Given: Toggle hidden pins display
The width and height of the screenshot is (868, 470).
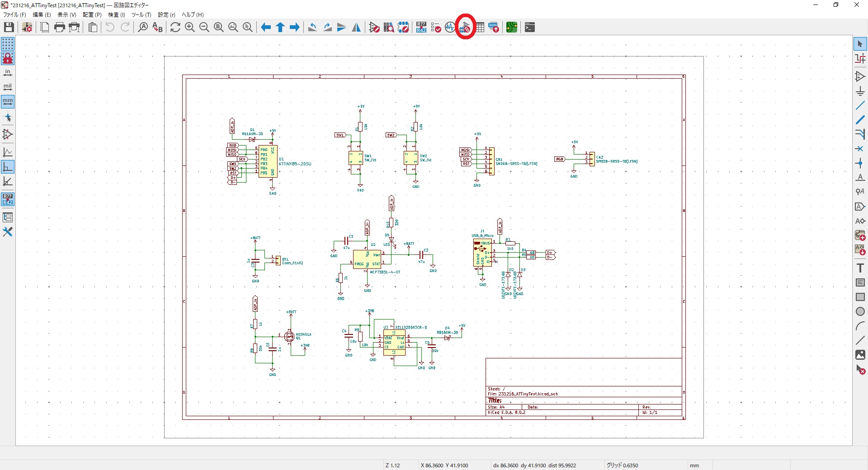Looking at the screenshot, I should [x=8, y=134].
